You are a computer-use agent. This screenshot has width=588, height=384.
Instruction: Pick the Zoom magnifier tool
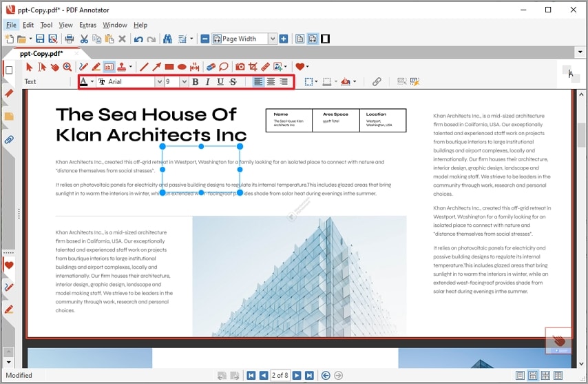[67, 67]
